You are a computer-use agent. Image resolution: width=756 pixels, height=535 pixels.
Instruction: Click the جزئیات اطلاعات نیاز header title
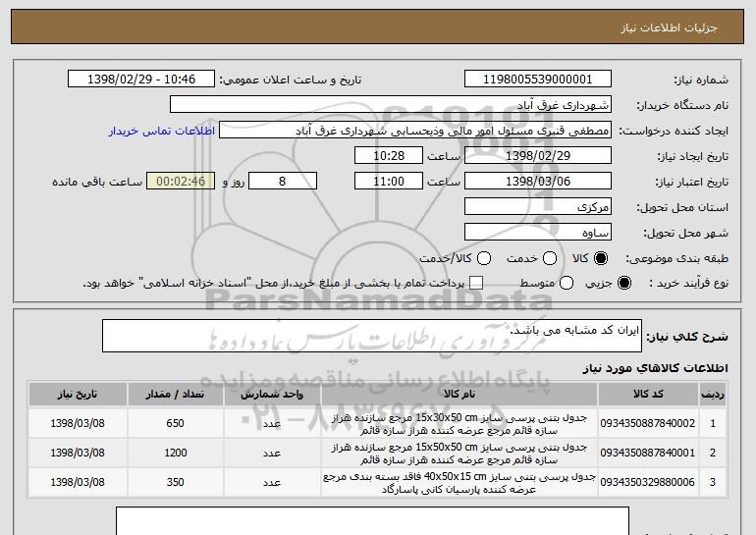pyautogui.click(x=669, y=27)
